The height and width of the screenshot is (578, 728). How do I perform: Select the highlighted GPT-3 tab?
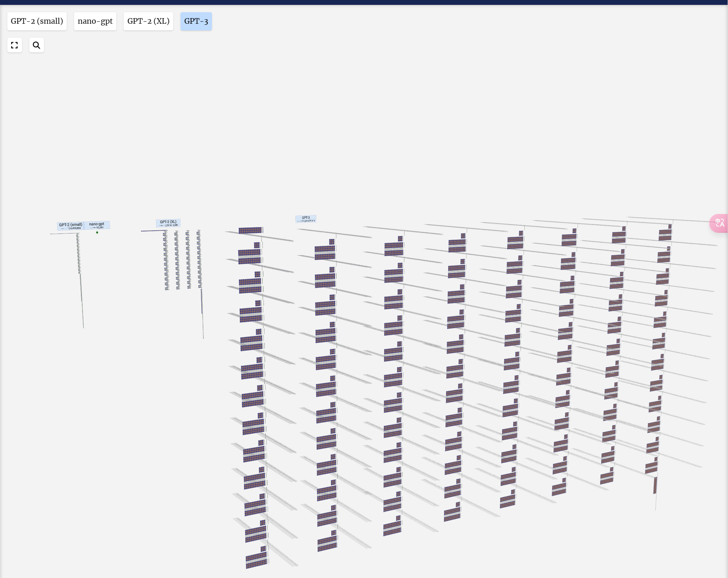[196, 21]
